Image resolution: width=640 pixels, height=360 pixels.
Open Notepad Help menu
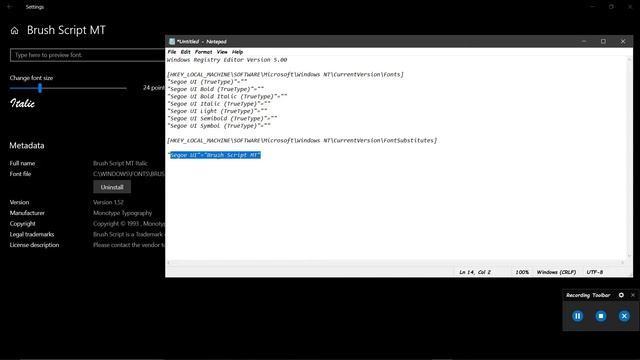coord(237,52)
